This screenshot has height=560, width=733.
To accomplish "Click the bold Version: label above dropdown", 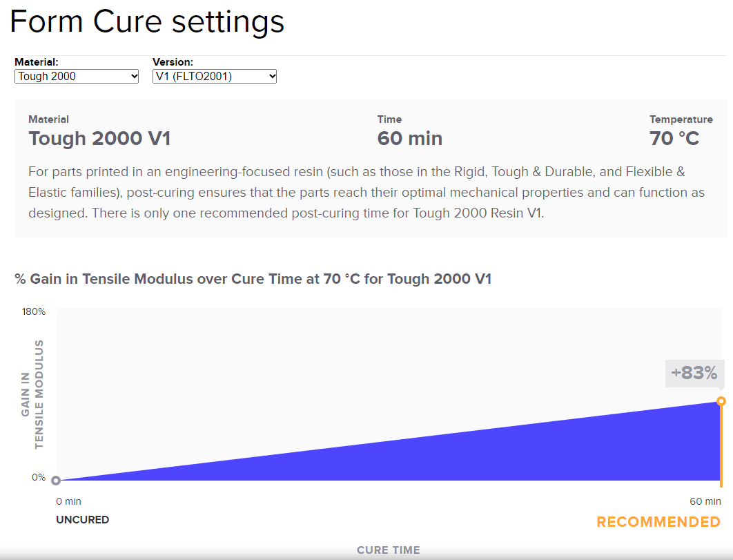I will tap(173, 62).
